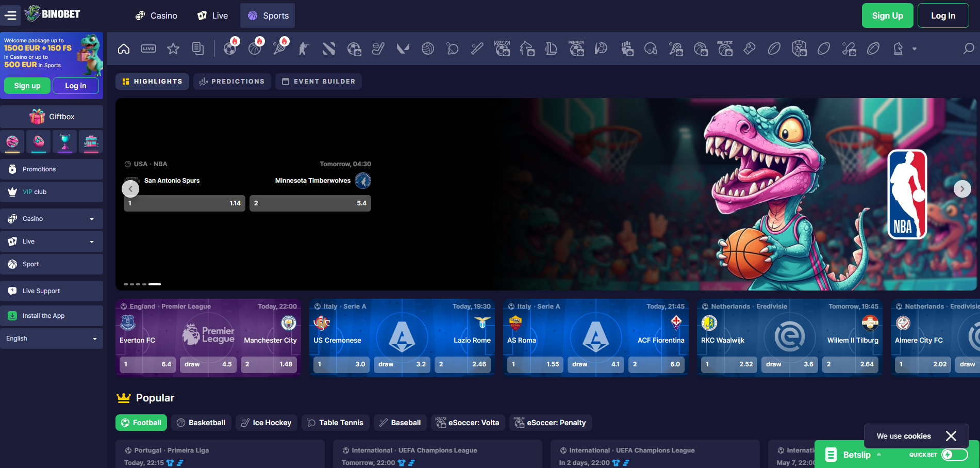Viewport: 980px width, 468px height.
Task: Select the shooter soldier esports icon
Action: point(304,49)
